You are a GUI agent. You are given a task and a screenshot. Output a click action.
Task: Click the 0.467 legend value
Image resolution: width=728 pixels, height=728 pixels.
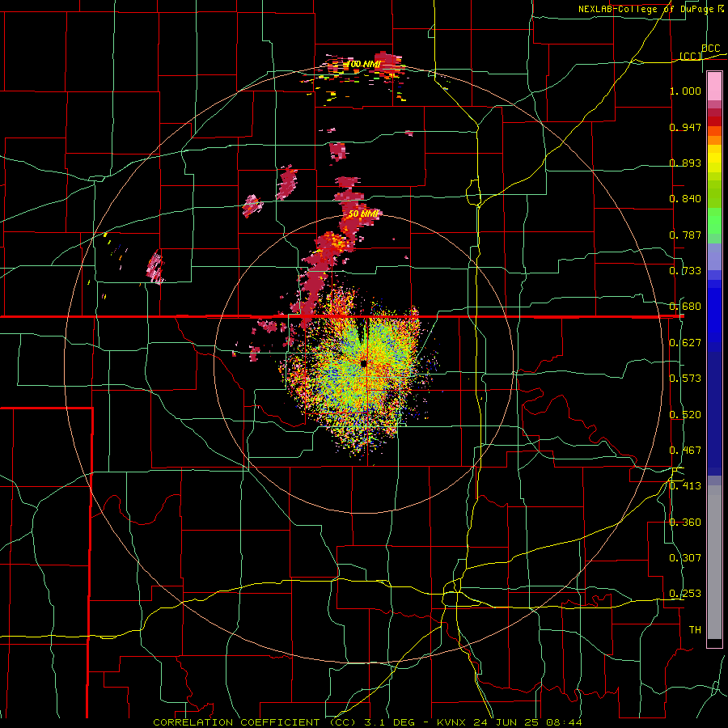pos(685,451)
